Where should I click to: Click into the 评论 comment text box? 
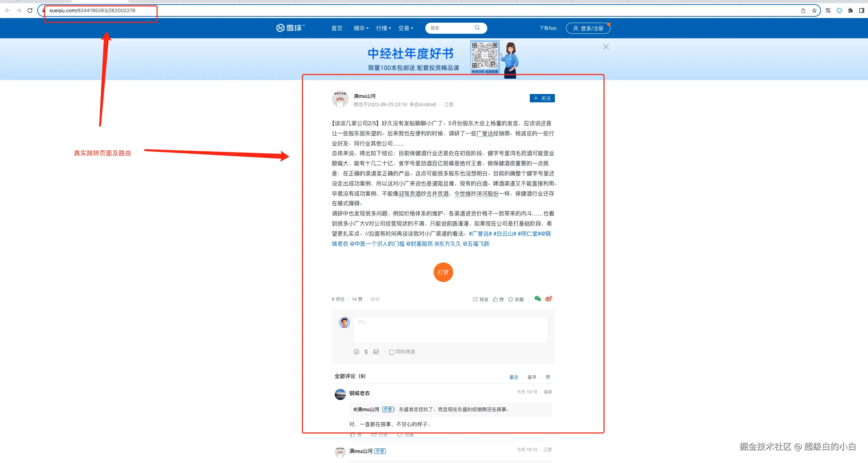pyautogui.click(x=450, y=330)
